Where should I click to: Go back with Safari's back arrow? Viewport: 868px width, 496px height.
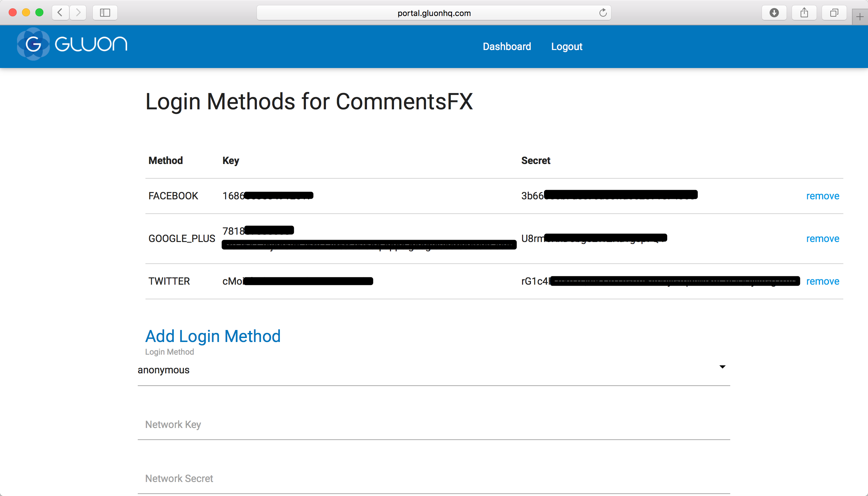pos(60,13)
